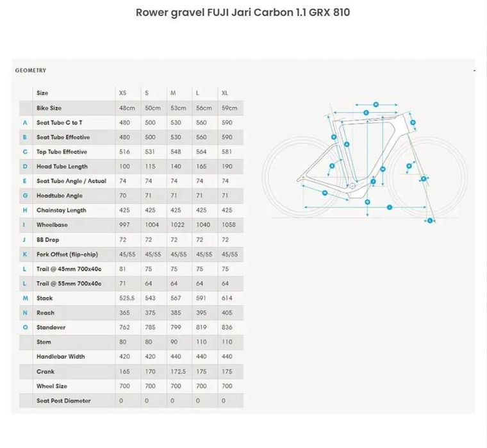Select the XS size column header
The height and width of the screenshot is (448, 487).
[122, 94]
